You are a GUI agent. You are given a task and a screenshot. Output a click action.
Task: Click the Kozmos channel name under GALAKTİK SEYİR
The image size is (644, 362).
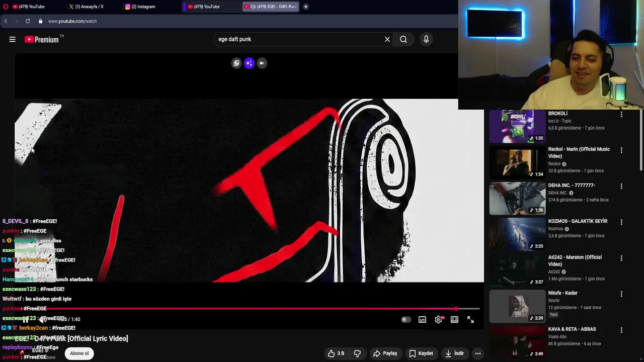(555, 229)
